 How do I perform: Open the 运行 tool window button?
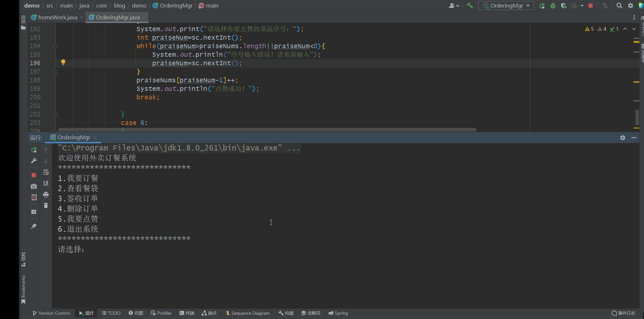[x=86, y=313]
